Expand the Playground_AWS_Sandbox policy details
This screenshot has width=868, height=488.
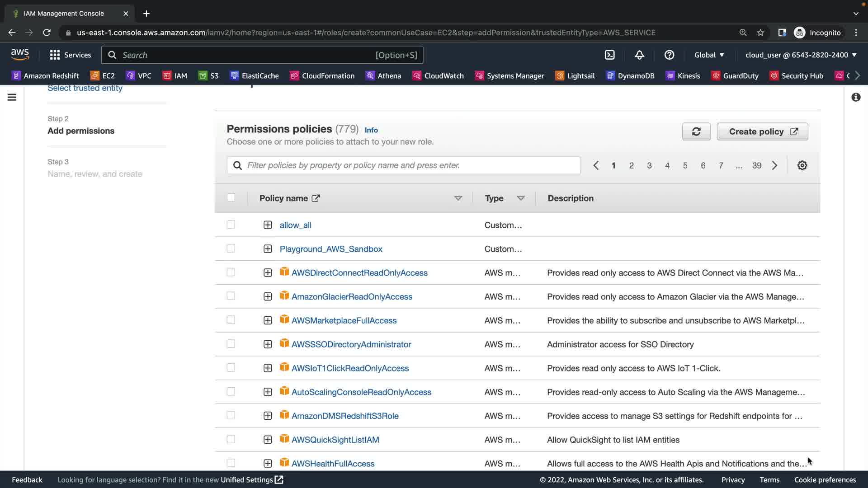click(x=268, y=249)
